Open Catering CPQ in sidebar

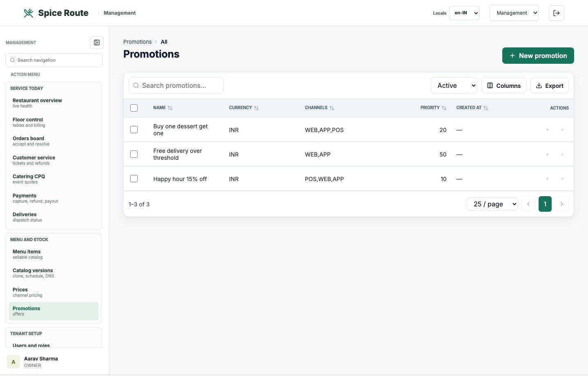click(53, 179)
